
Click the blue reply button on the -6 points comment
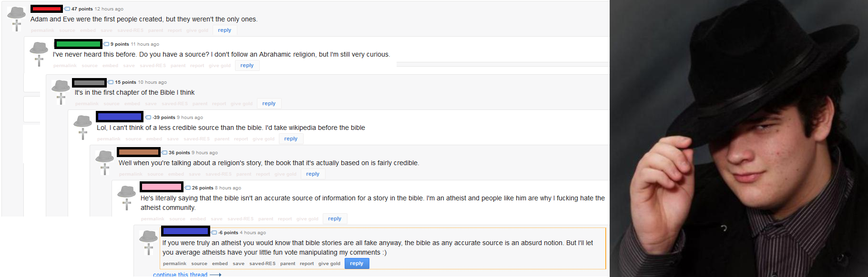[357, 264]
